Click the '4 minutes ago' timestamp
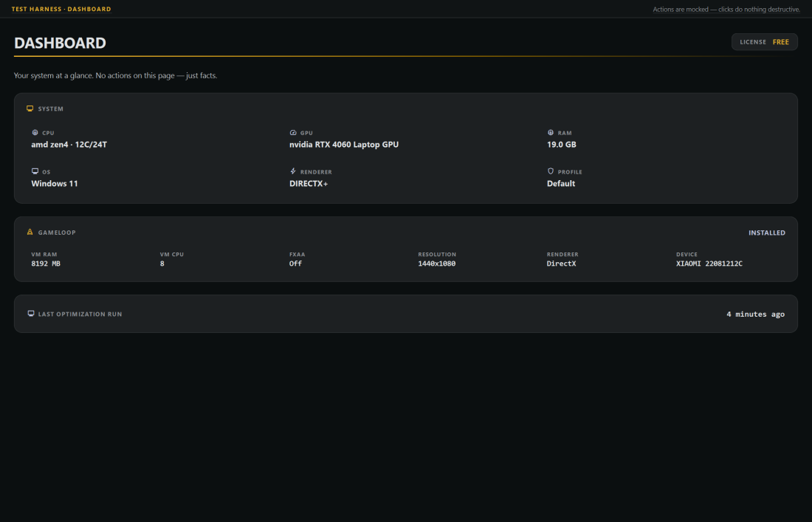 tap(755, 315)
